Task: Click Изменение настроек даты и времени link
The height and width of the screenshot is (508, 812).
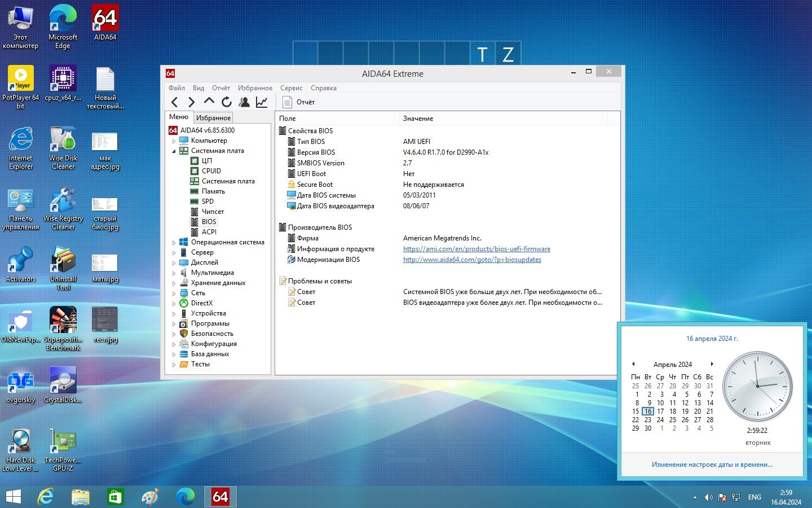Action: coord(712,465)
